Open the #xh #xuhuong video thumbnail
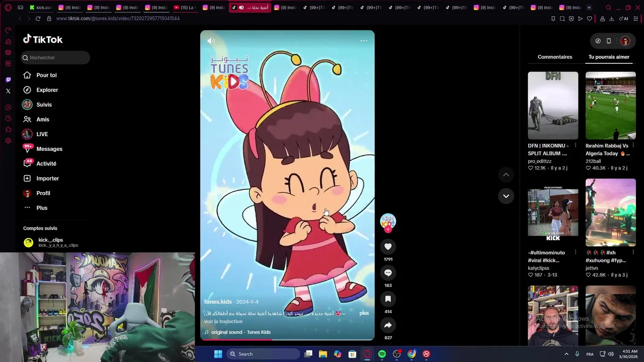Viewport: 644px width, 362px height. coord(611,213)
